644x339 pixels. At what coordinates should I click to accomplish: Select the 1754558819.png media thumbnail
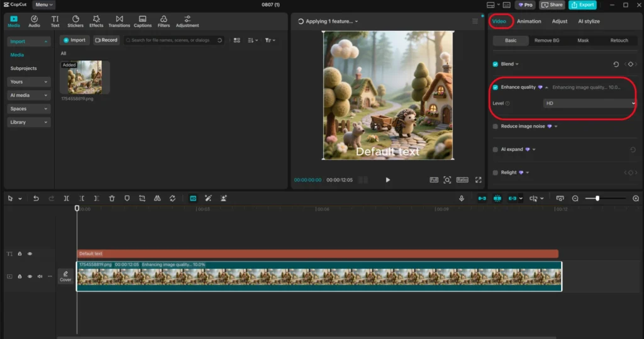(x=85, y=77)
